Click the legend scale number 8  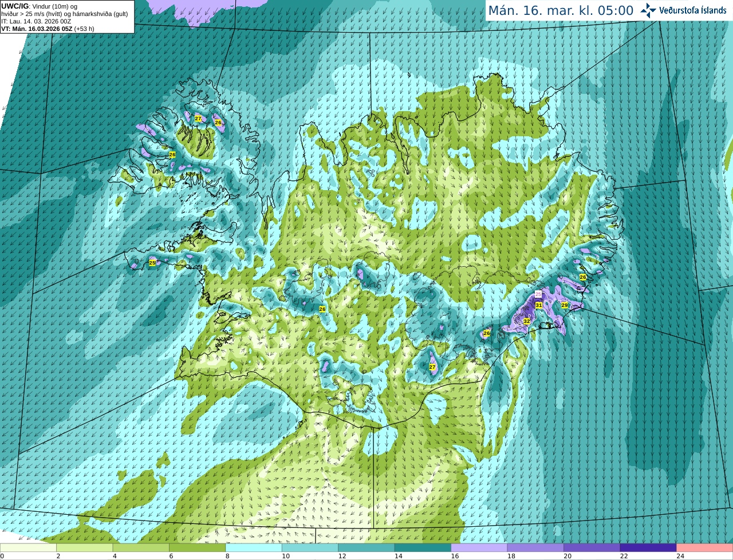coord(227,556)
